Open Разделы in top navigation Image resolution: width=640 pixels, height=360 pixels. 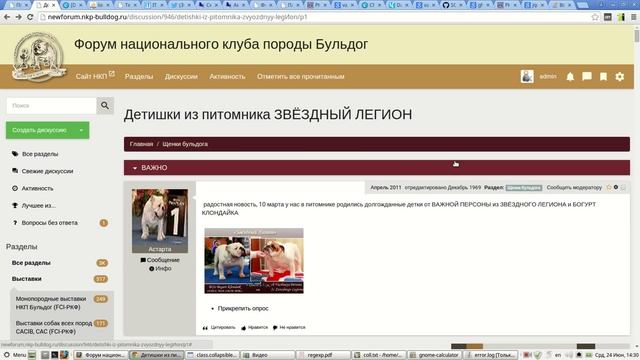click(139, 76)
